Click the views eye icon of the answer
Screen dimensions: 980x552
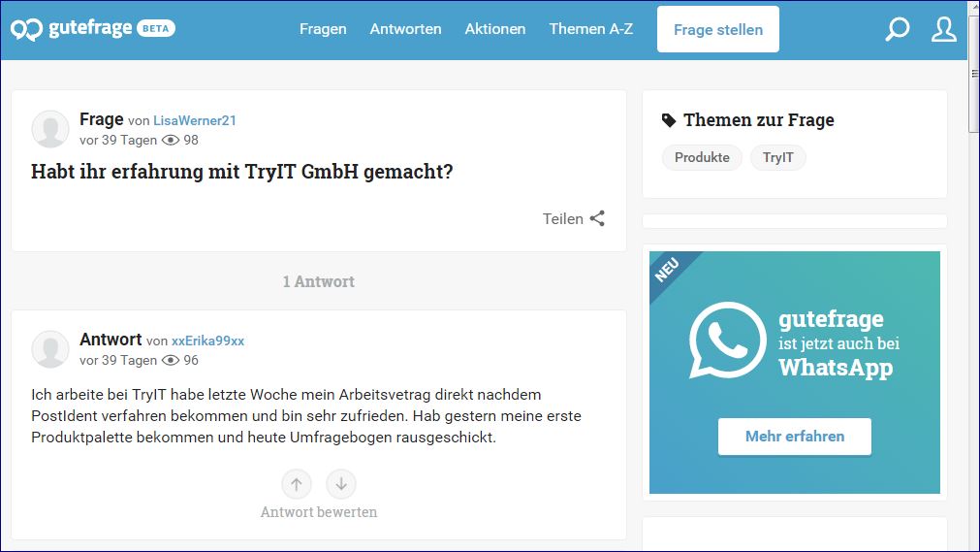tap(170, 361)
